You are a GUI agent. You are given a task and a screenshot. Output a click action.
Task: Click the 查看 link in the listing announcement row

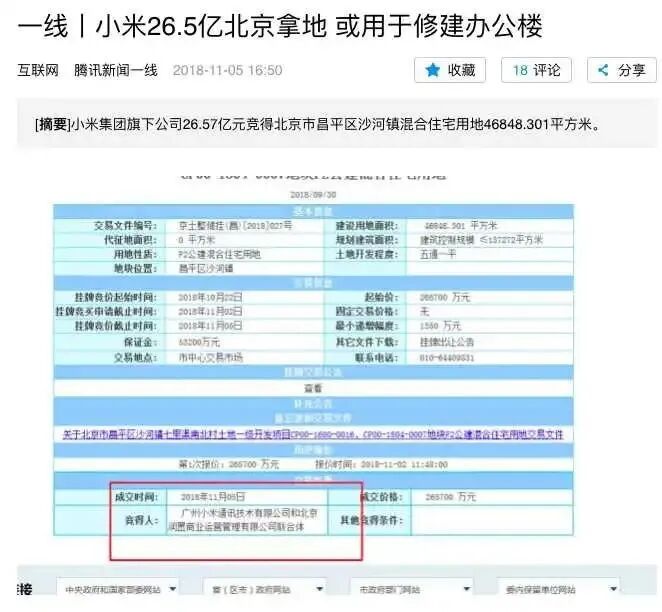pyautogui.click(x=313, y=388)
